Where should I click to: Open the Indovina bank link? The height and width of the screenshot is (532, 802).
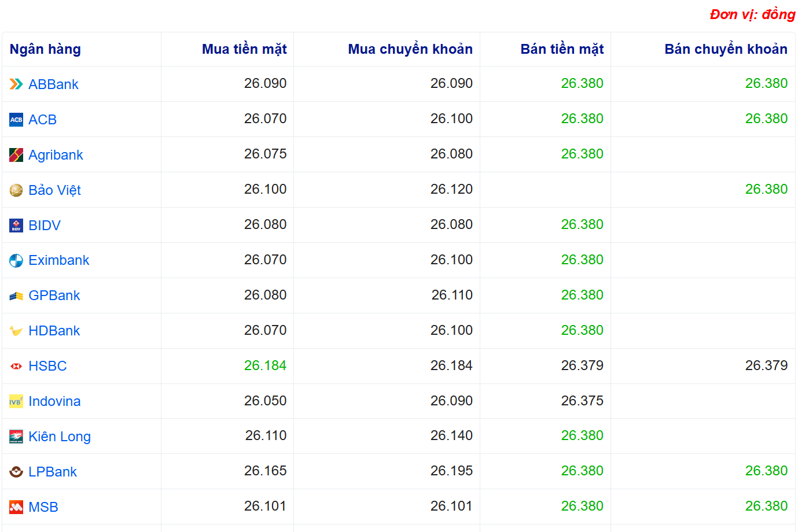pyautogui.click(x=54, y=401)
